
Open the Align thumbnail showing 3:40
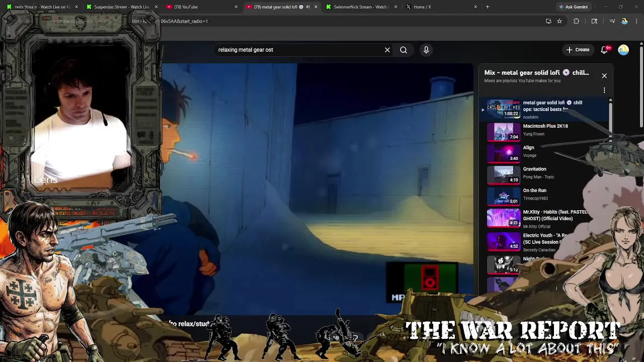[504, 153]
